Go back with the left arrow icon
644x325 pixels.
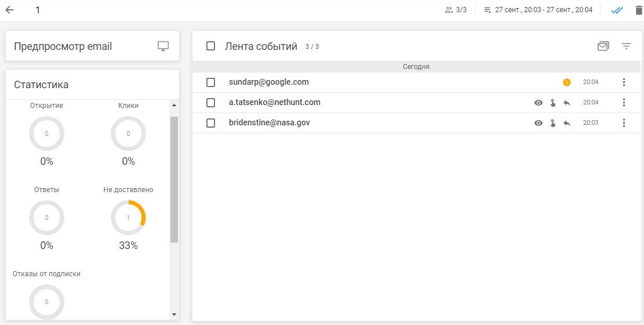pos(9,10)
